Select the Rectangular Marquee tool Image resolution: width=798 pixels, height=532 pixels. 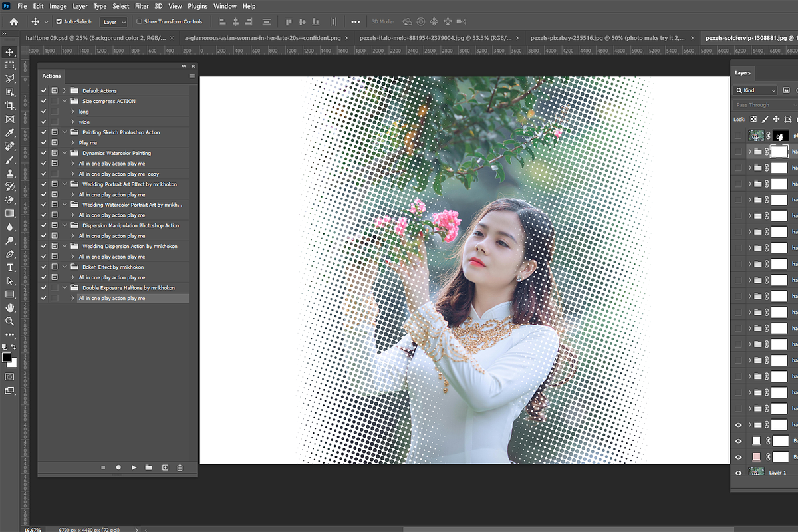[x=10, y=65]
